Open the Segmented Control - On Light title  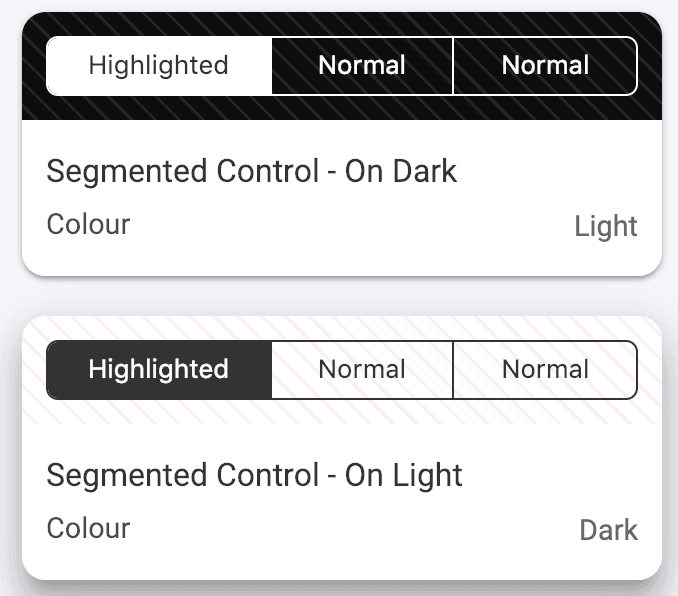coord(254,475)
